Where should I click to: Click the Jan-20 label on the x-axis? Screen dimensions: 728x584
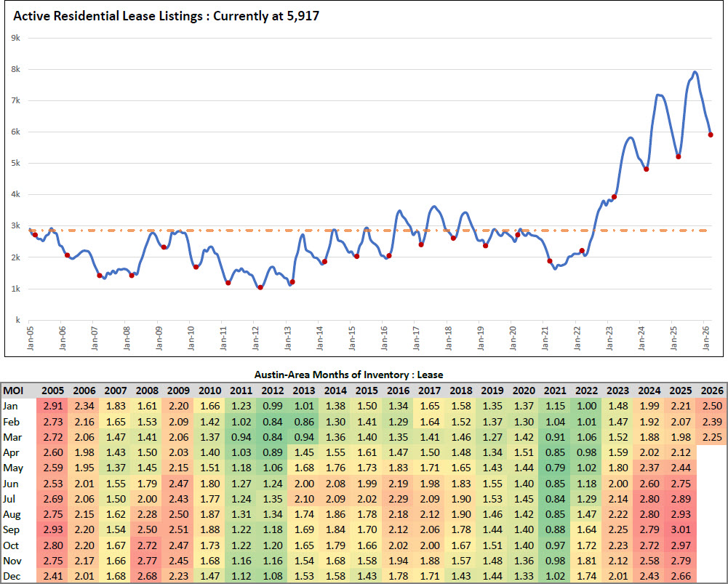pyautogui.click(x=511, y=341)
